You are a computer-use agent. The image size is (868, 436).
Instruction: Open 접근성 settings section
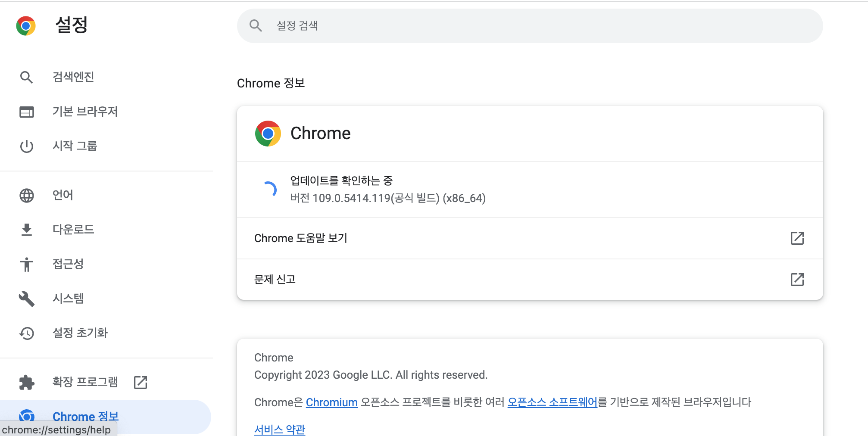(68, 264)
